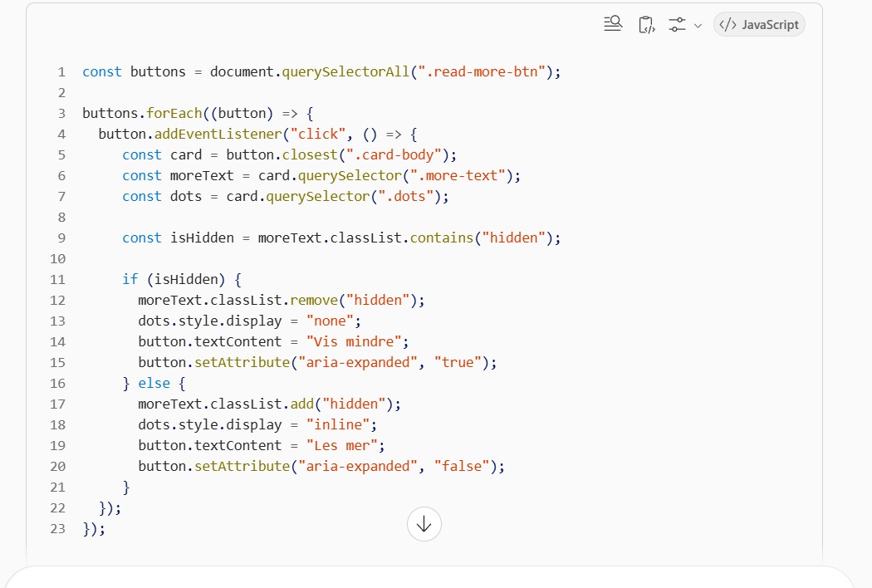
Task: Click the addEventListener call on line 4
Action: [218, 134]
